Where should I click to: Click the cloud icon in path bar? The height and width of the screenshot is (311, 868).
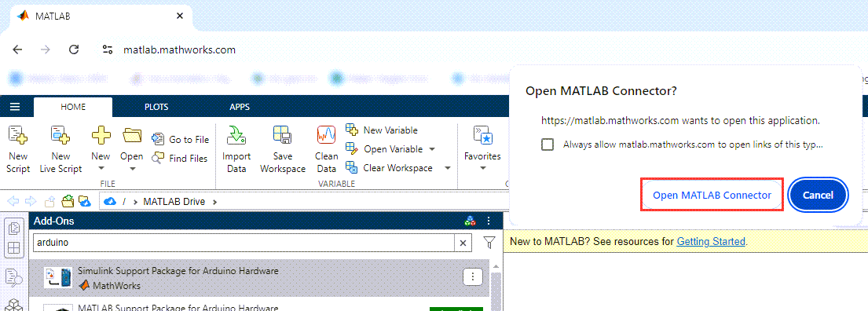(x=110, y=201)
